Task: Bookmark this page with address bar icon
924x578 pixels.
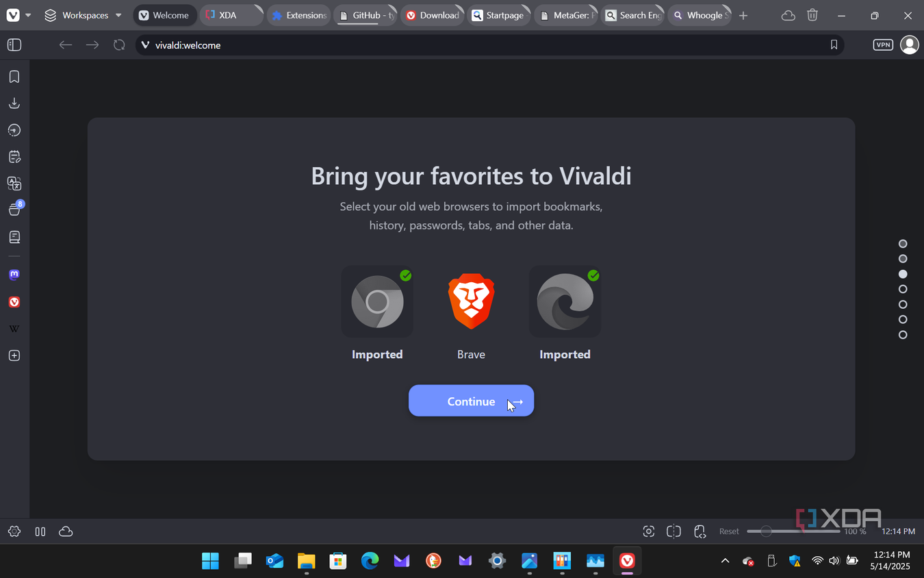Action: click(834, 45)
